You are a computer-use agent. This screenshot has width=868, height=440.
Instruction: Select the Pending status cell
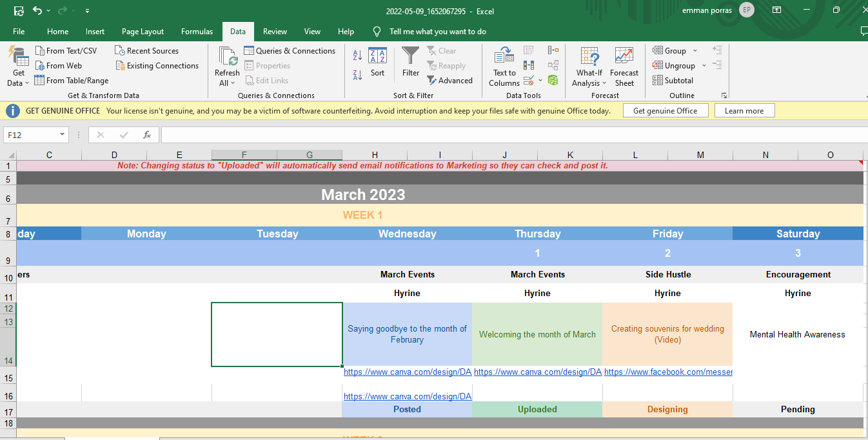coord(798,409)
